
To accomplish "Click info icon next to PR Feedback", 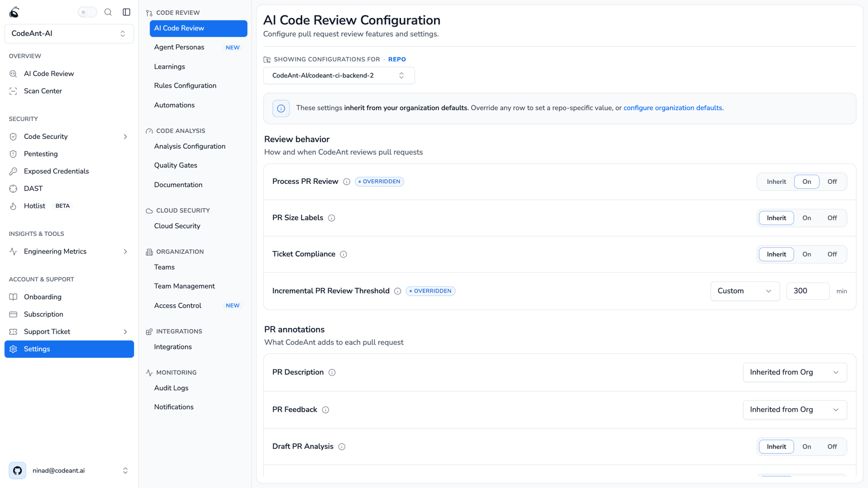I will (x=325, y=410).
